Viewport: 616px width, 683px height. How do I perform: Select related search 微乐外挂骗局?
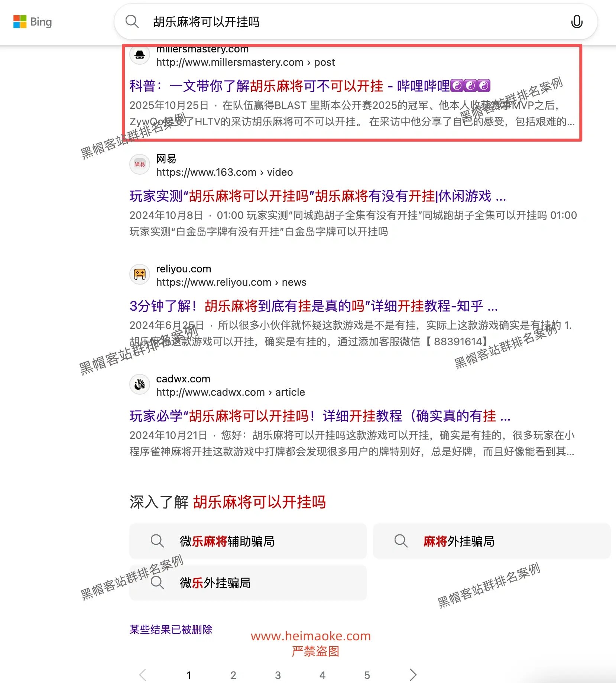click(x=248, y=583)
